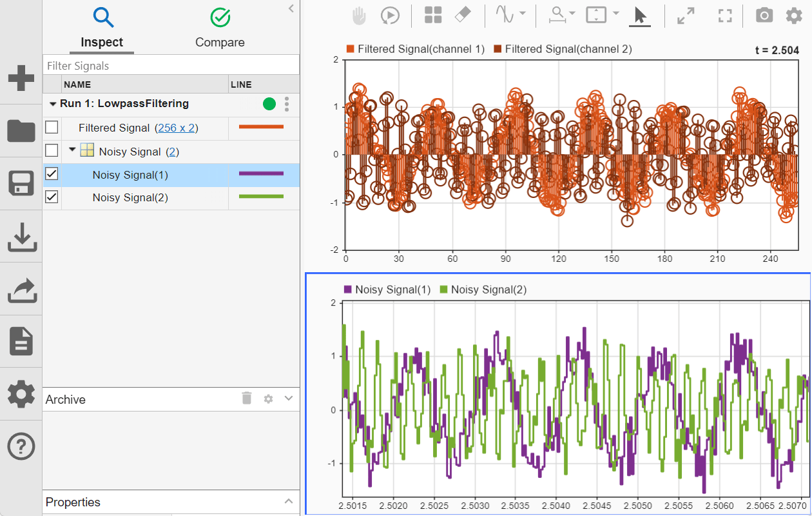This screenshot has width=812, height=516.
Task: Check the Filtered Signal checkbox
Action: 52,127
